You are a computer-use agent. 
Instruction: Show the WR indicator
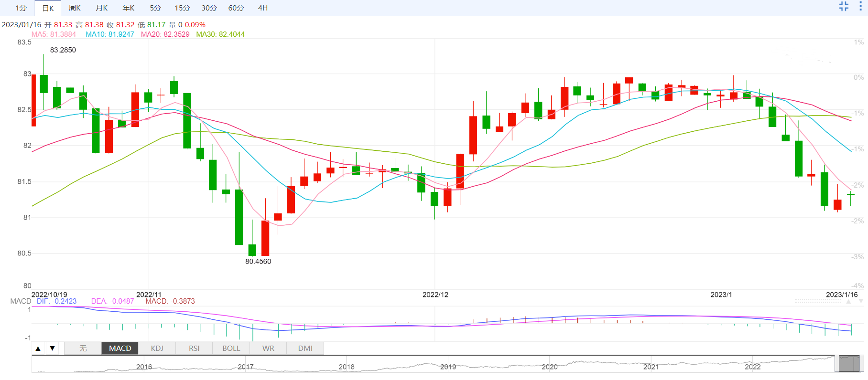[x=268, y=348]
